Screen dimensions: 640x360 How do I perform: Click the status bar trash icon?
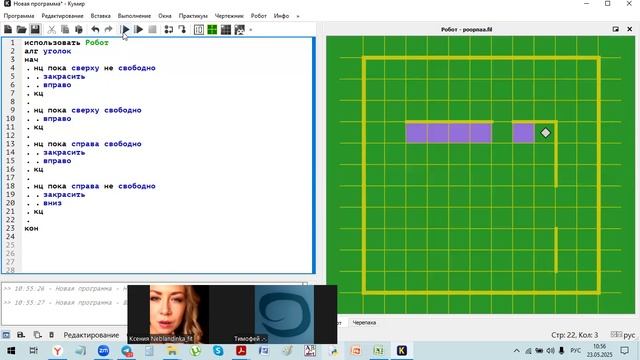pos(51,335)
